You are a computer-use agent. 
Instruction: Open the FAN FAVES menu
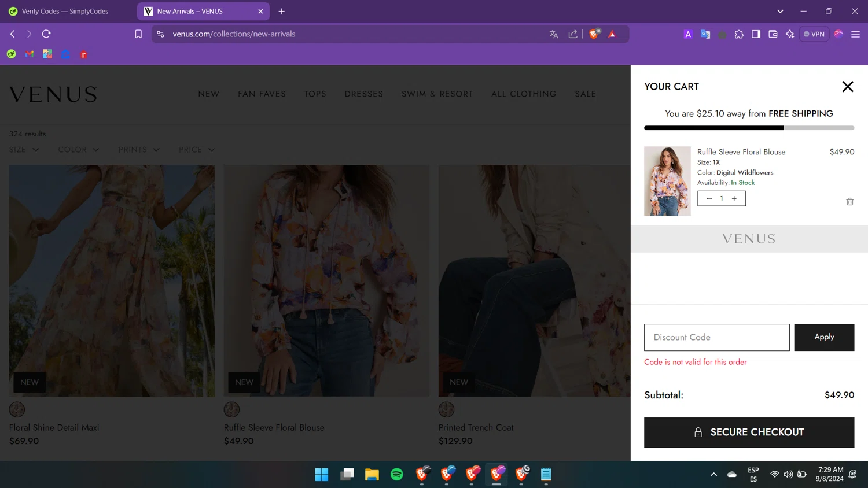[262, 94]
